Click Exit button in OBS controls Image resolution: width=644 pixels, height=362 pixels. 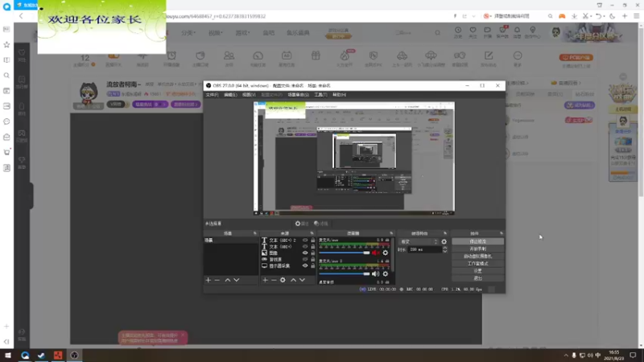(477, 278)
